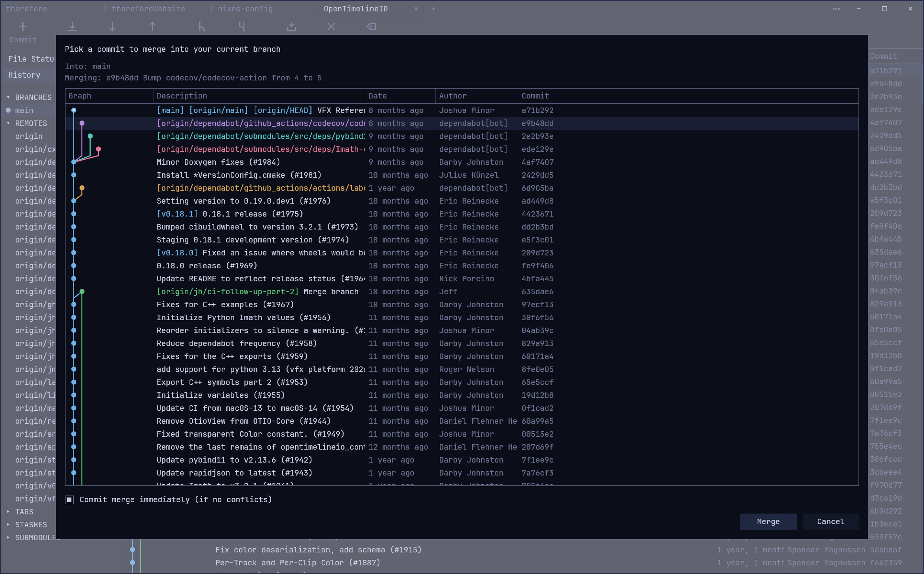The height and width of the screenshot is (574, 924).
Task: Select Export C++ symbols part 2 commit
Action: (462, 382)
